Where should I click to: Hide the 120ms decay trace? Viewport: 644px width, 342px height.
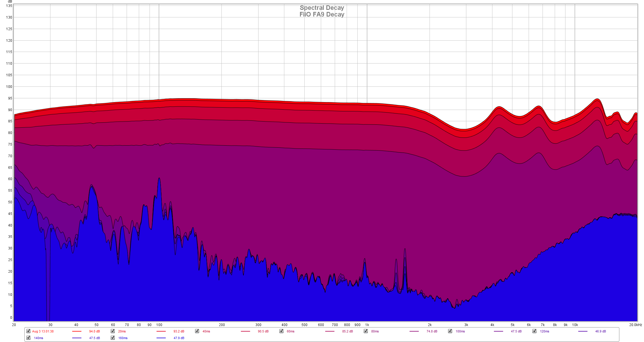click(534, 331)
